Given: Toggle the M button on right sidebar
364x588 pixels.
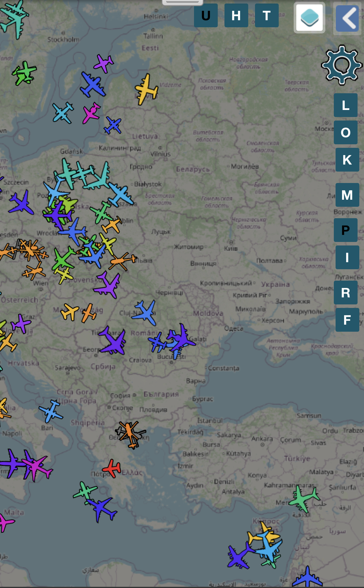Looking at the screenshot, I should (347, 195).
